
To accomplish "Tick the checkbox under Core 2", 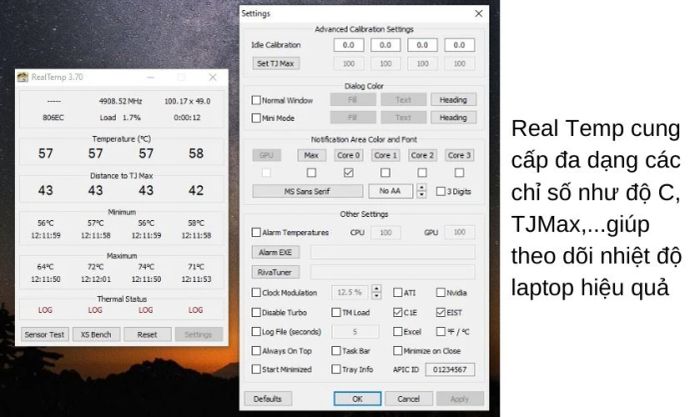I will click(422, 172).
